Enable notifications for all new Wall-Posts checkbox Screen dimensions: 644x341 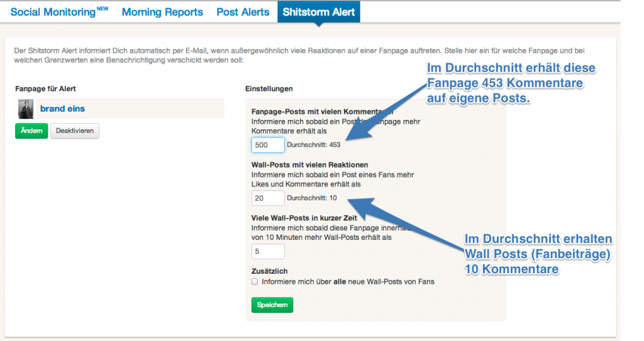pyautogui.click(x=255, y=282)
